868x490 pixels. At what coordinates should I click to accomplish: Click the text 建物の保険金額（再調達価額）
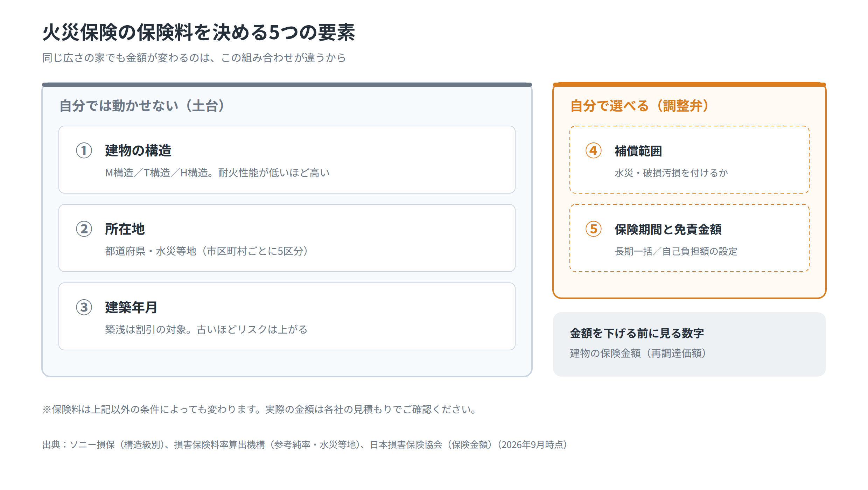tap(639, 353)
